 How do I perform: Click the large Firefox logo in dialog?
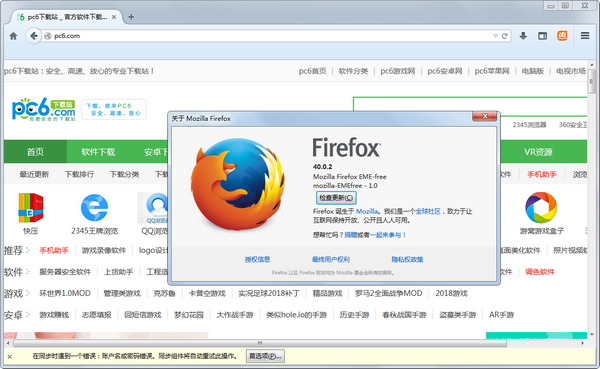click(238, 184)
